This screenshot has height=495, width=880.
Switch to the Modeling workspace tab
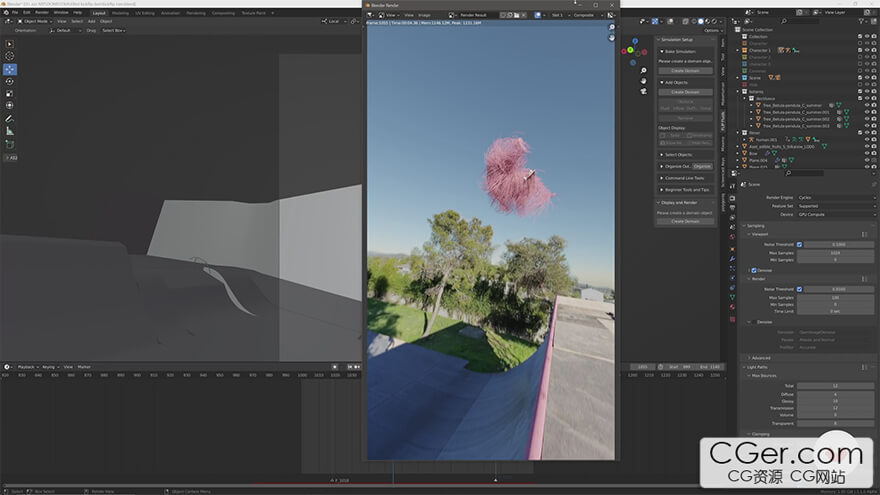[x=120, y=12]
